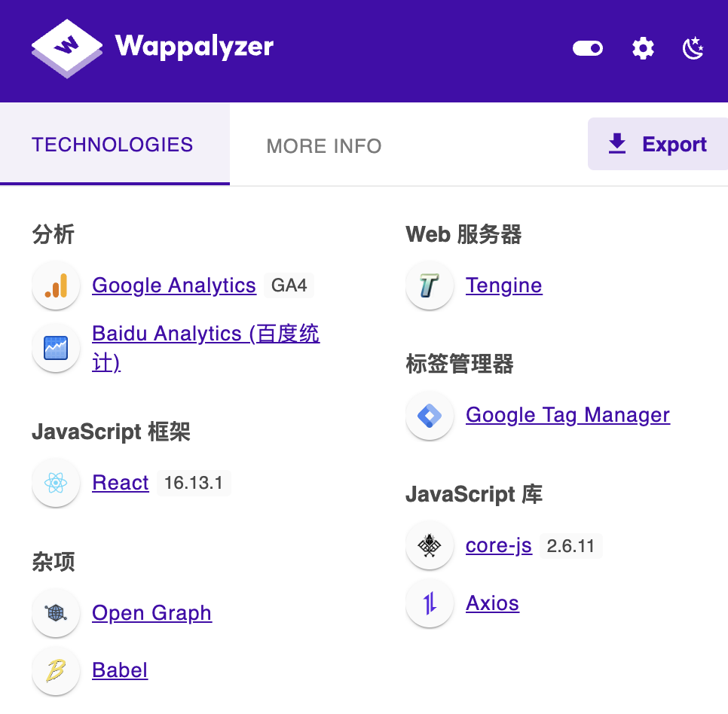Open the Google Analytics link

(174, 285)
